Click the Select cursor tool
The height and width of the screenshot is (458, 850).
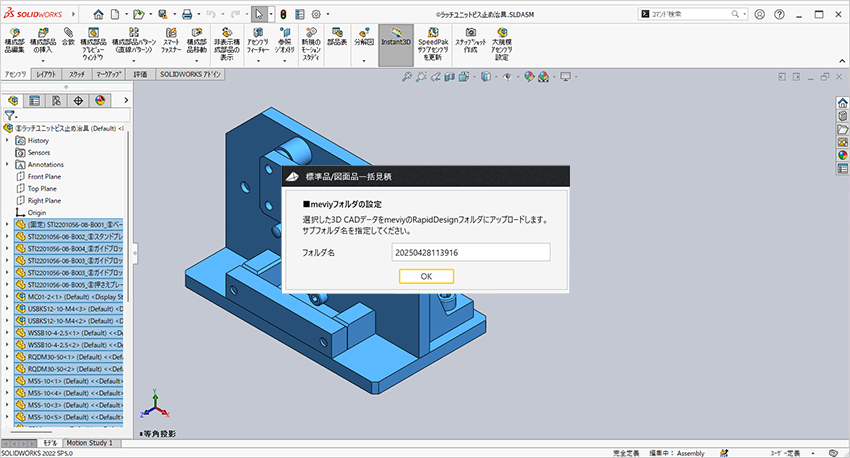259,14
